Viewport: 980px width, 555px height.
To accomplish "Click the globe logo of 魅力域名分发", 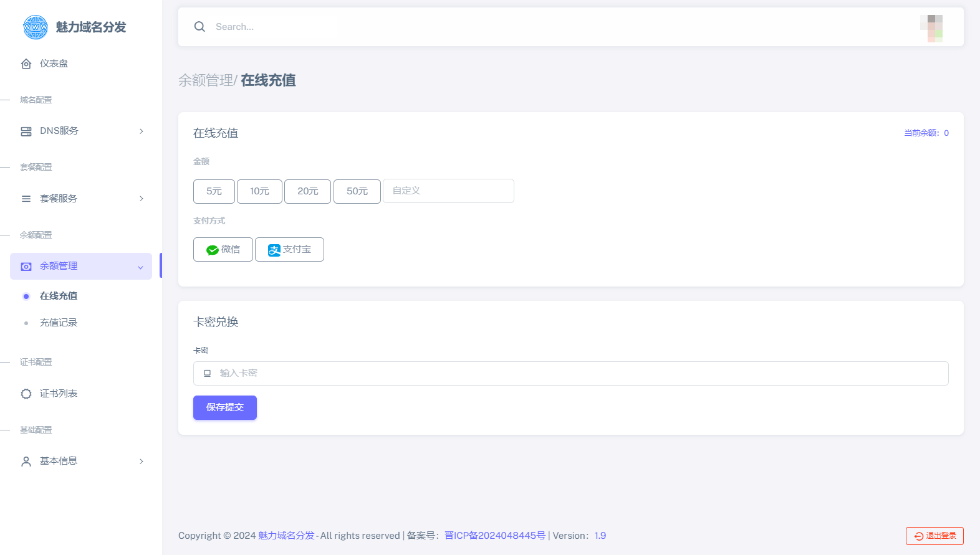I will coord(35,27).
